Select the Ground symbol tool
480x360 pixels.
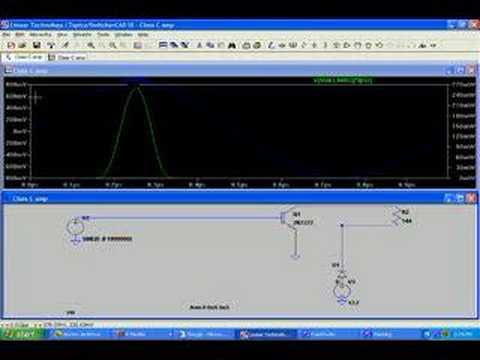(x=282, y=45)
